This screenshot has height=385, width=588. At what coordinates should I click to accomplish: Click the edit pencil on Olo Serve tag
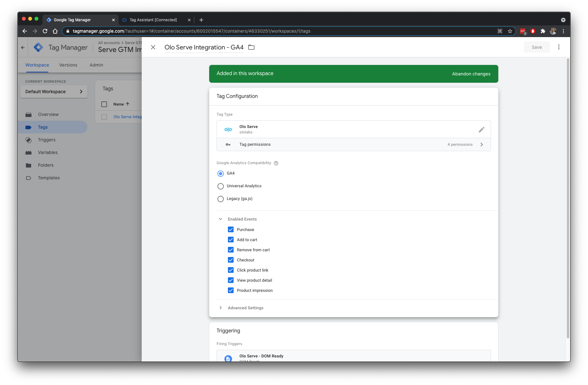point(481,129)
